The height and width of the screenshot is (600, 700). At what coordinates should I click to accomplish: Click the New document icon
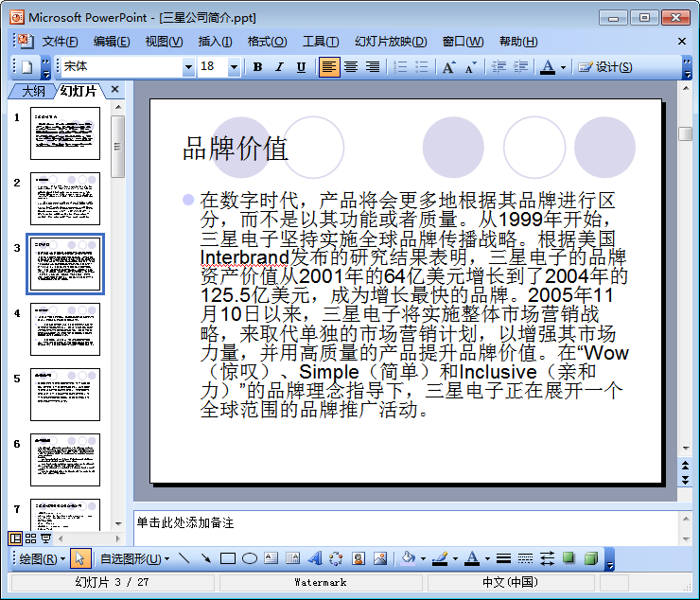click(27, 67)
